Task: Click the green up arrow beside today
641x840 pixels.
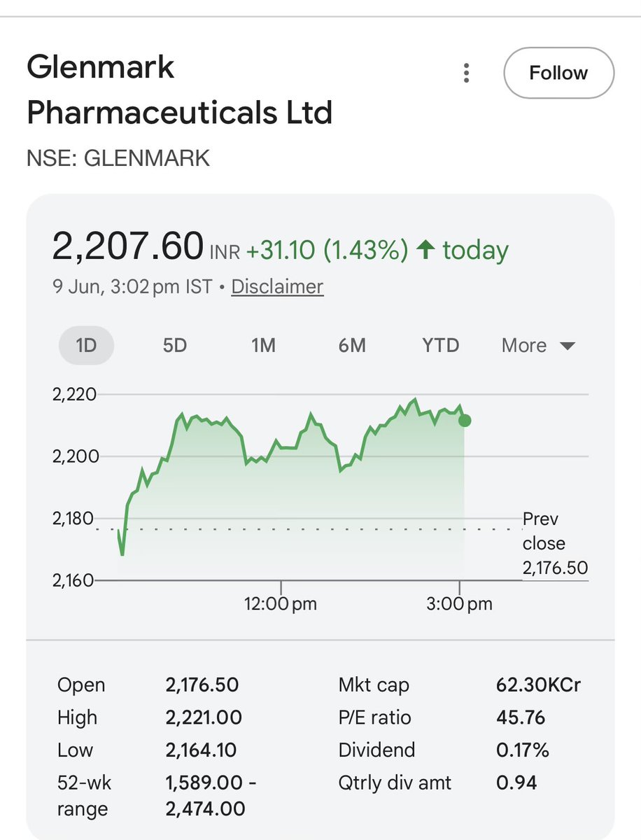Action: coord(425,250)
